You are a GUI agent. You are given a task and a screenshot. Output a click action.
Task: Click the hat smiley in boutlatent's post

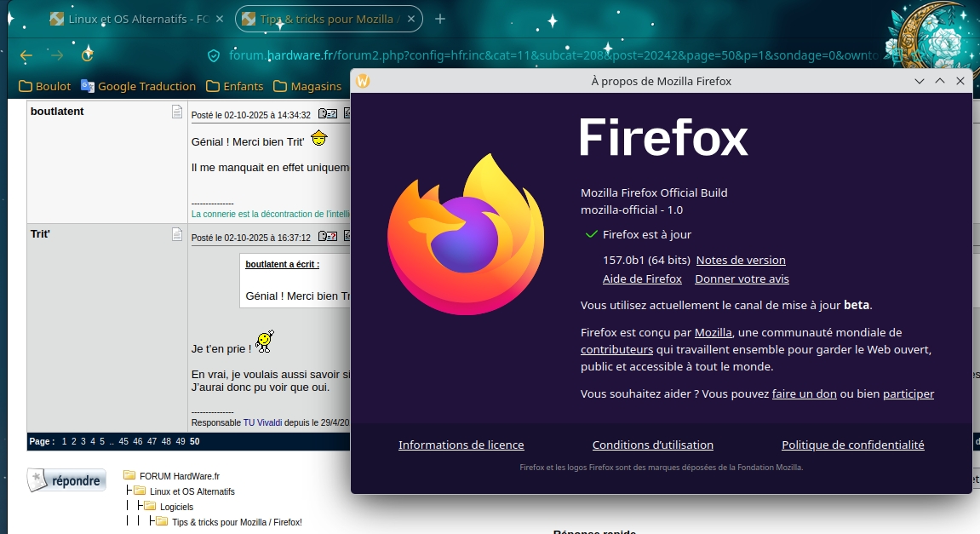coord(318,138)
